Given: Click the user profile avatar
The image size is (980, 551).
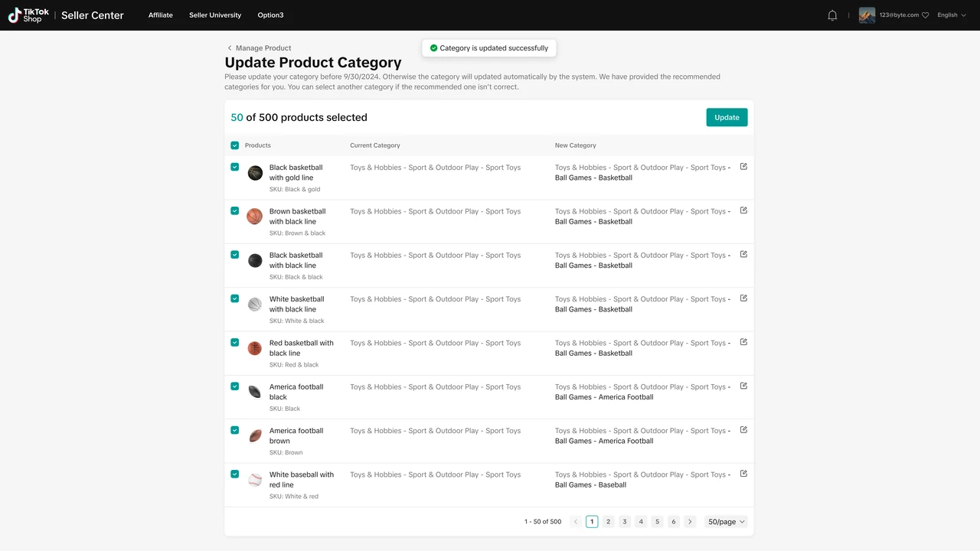Looking at the screenshot, I should [867, 15].
